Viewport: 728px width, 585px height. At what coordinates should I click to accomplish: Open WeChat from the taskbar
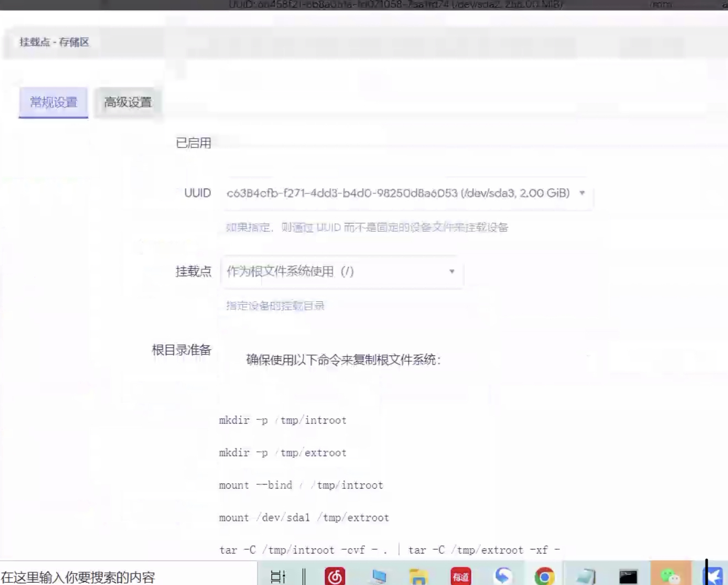click(x=671, y=576)
